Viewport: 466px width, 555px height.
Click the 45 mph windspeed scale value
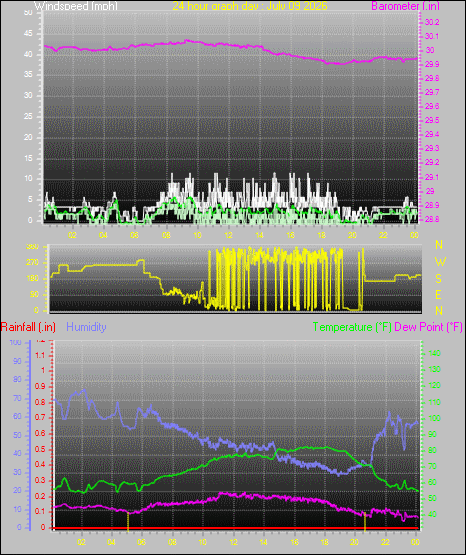coord(28,34)
